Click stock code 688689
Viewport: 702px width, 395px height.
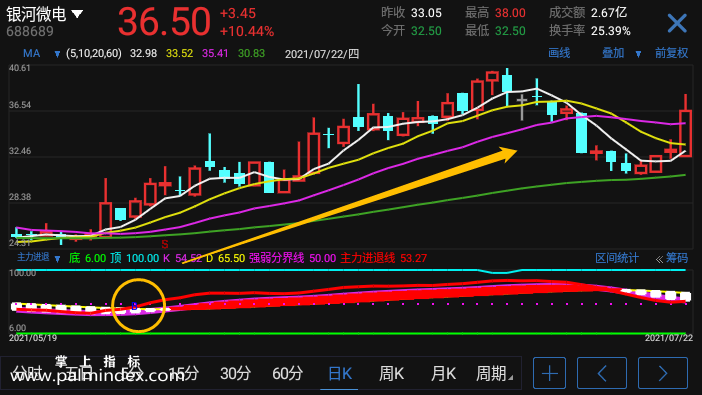point(30,31)
